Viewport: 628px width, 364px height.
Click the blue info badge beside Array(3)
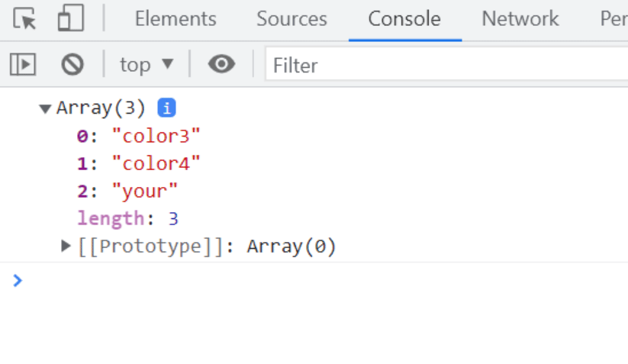166,108
